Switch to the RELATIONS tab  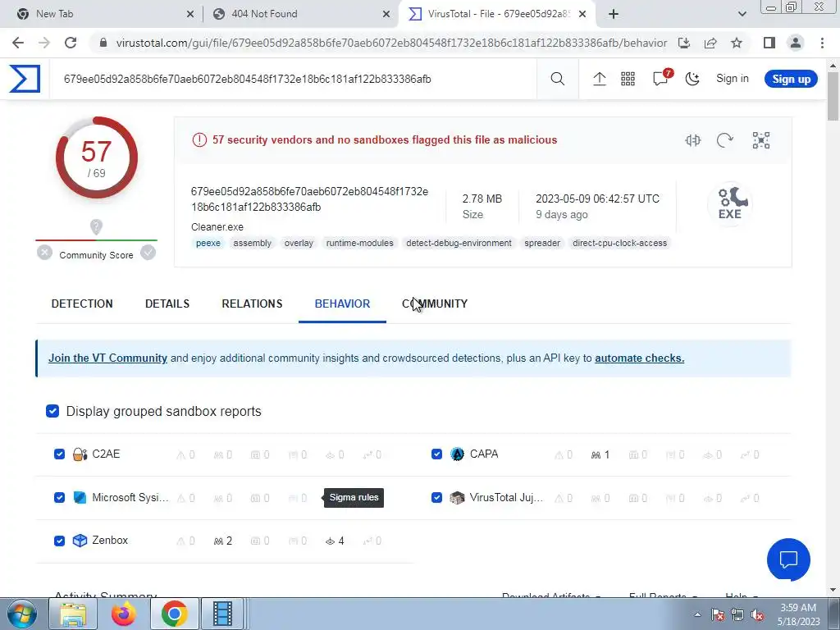252,304
